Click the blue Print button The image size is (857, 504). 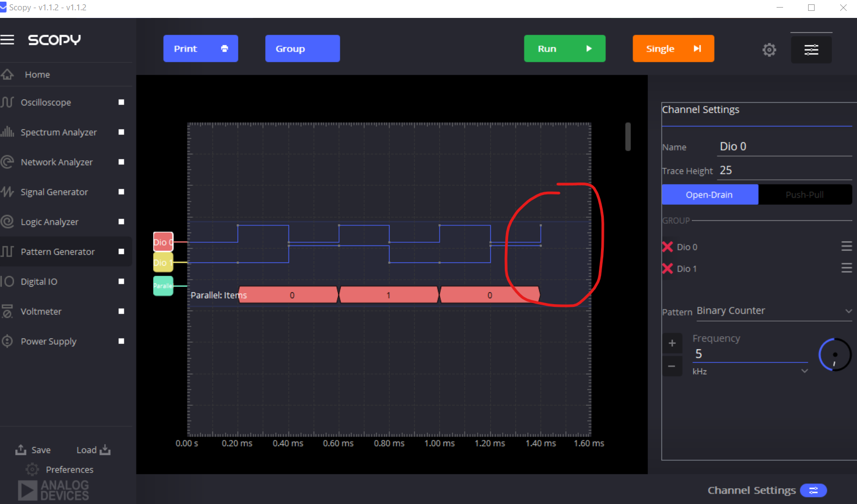tap(201, 49)
